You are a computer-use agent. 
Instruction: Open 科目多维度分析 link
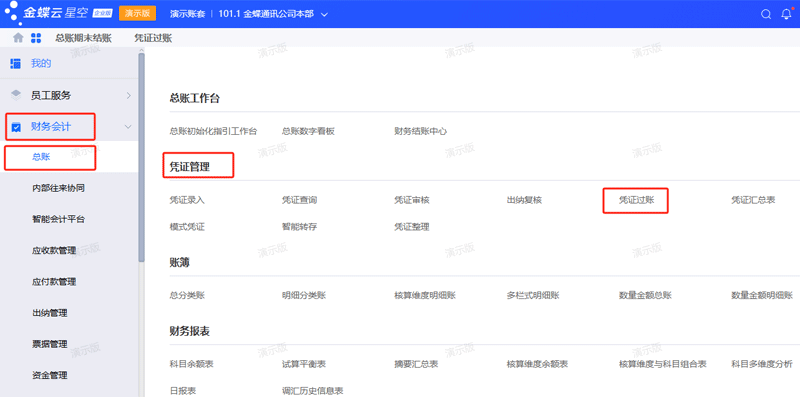click(762, 364)
